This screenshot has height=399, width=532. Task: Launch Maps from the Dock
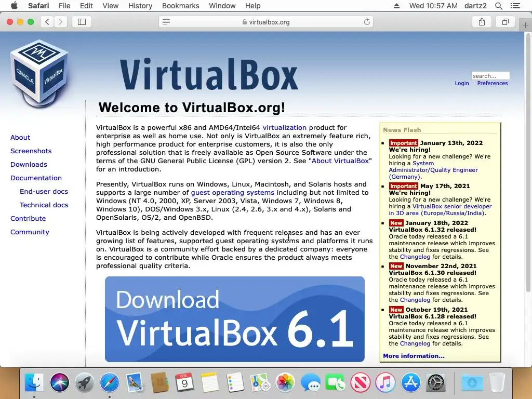pos(260,382)
